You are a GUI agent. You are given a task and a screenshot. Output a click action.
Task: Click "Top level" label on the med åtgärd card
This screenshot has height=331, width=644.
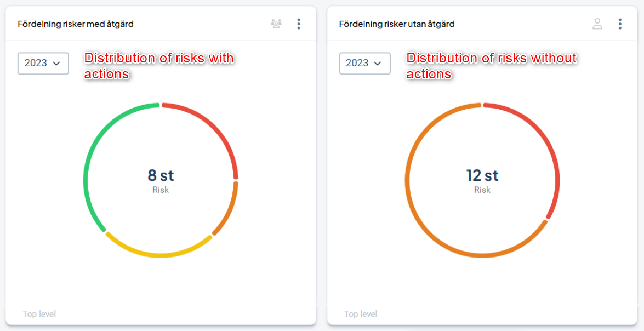click(x=39, y=314)
